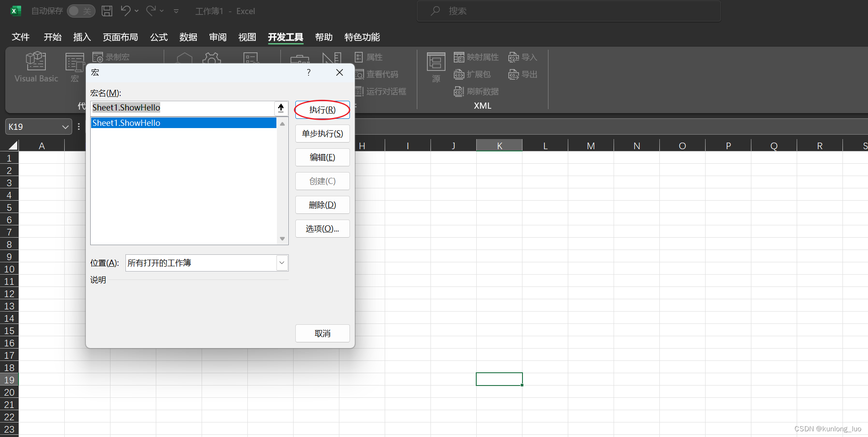Click the search box (搜索)
This screenshot has width=868, height=437.
click(569, 11)
